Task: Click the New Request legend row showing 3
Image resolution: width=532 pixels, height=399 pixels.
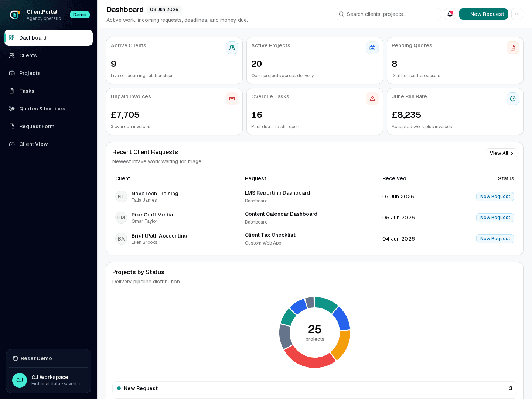Action: 315,388
